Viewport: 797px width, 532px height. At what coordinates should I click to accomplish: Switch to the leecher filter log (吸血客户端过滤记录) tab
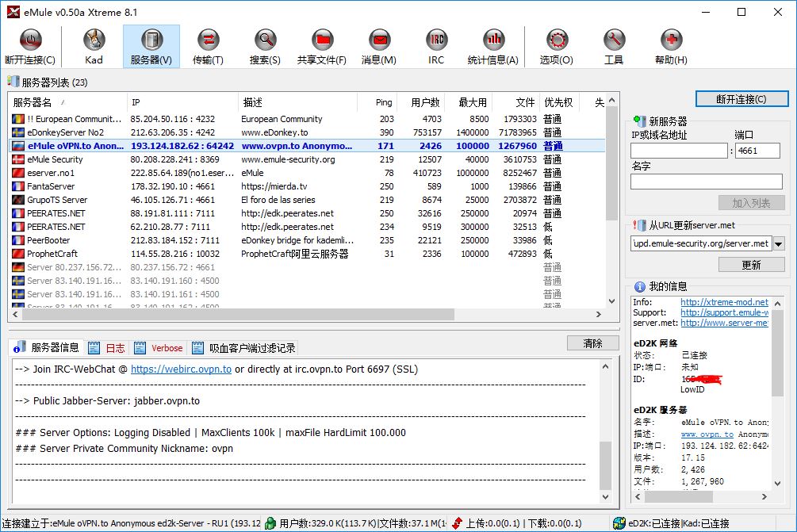pyautogui.click(x=244, y=348)
